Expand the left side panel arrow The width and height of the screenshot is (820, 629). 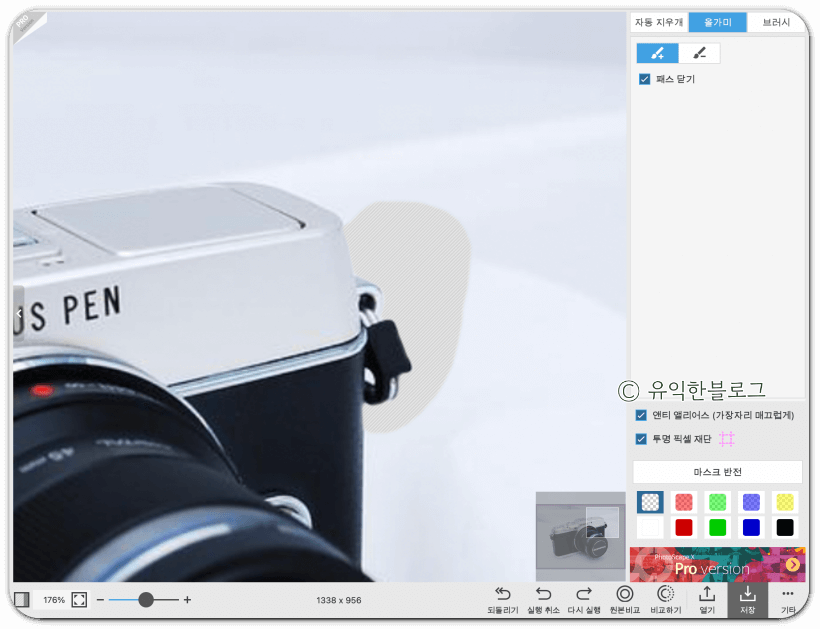(x=19, y=314)
